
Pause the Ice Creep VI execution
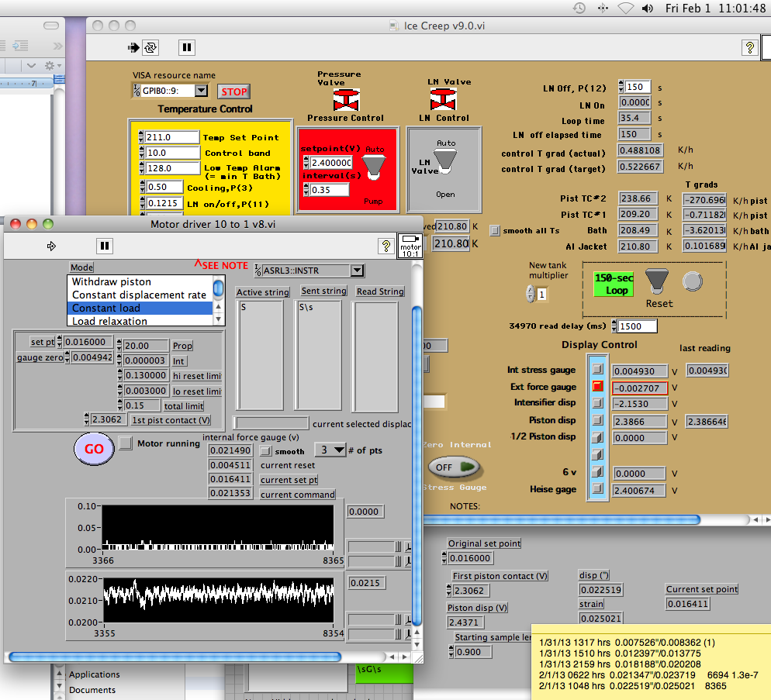tap(187, 47)
